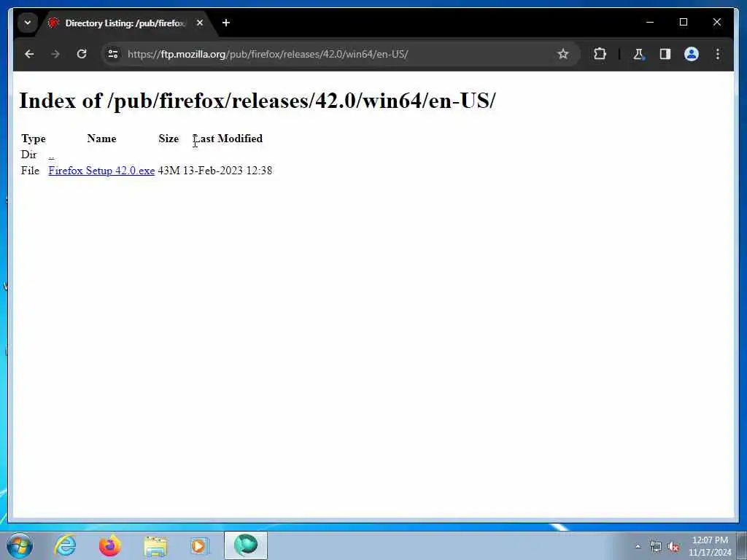Toggle the side panel icon
The width and height of the screenshot is (747, 560).
(665, 54)
